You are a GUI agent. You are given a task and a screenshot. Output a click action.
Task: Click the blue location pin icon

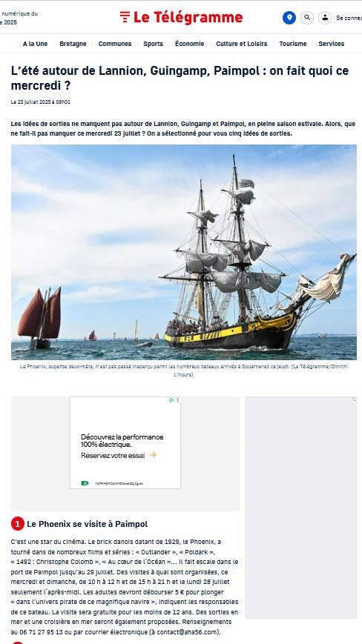(289, 18)
